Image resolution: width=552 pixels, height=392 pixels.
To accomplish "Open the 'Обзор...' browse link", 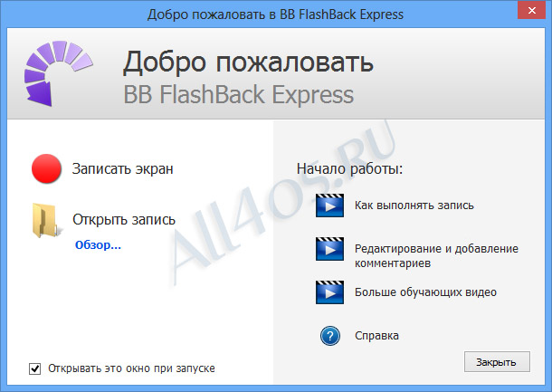I will pyautogui.click(x=98, y=244).
